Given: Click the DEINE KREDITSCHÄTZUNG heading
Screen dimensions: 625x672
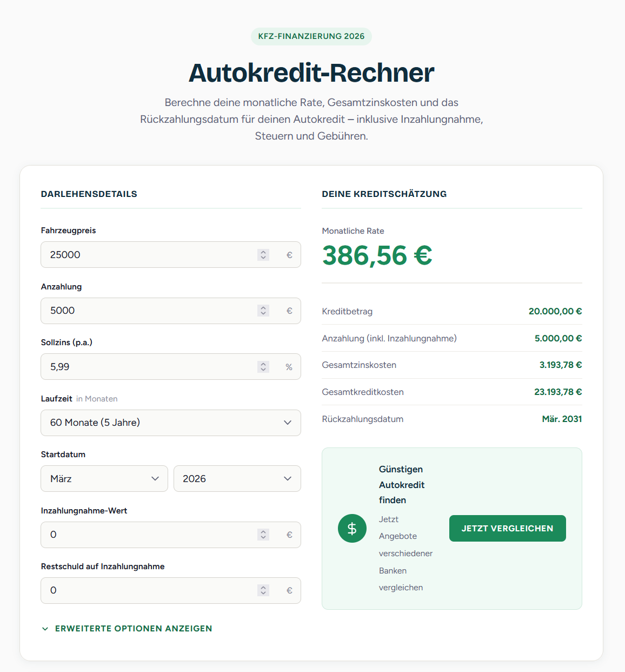Looking at the screenshot, I should point(384,194).
